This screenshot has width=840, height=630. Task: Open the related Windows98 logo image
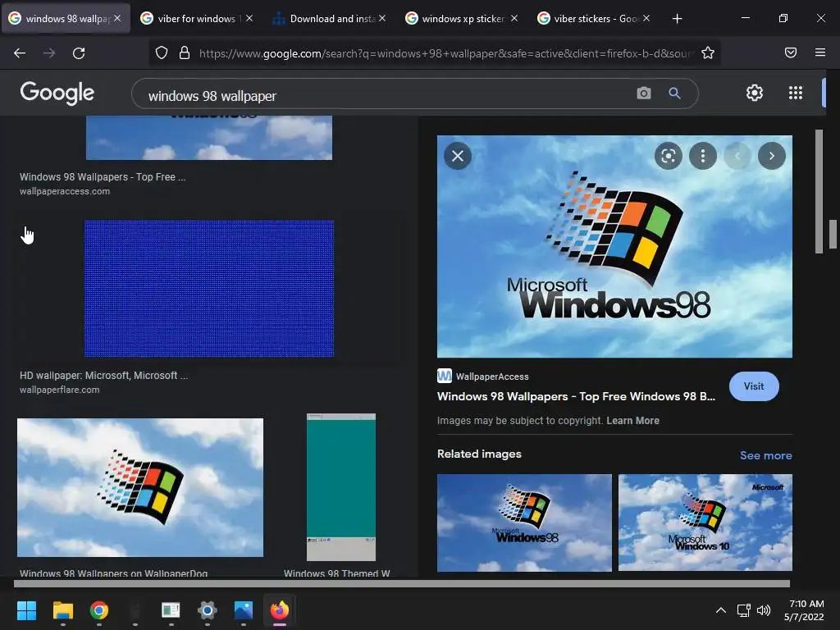[524, 523]
